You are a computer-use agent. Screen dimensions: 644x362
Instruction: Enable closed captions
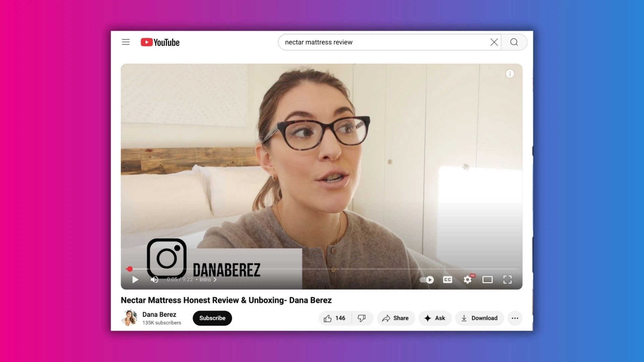click(447, 280)
